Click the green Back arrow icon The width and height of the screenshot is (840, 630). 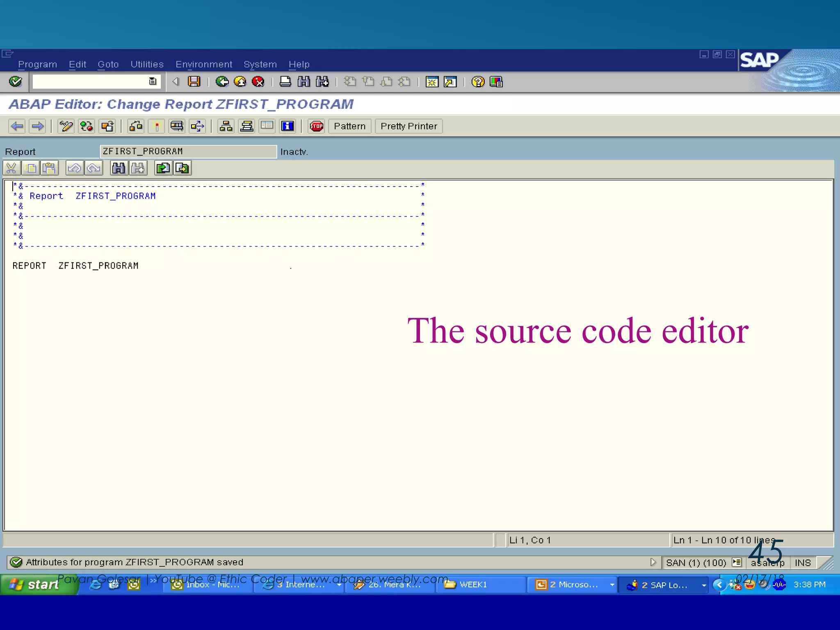[222, 82]
